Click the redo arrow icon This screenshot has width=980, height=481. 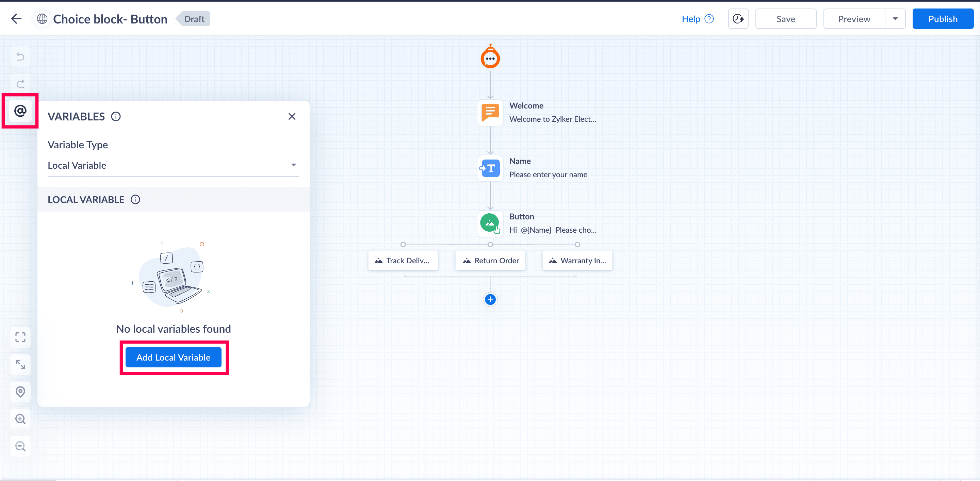click(20, 83)
